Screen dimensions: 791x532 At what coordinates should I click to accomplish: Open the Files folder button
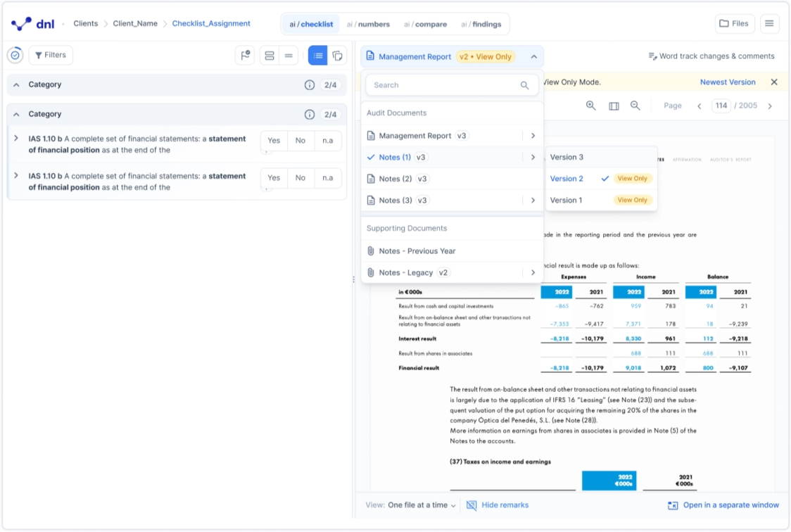734,24
